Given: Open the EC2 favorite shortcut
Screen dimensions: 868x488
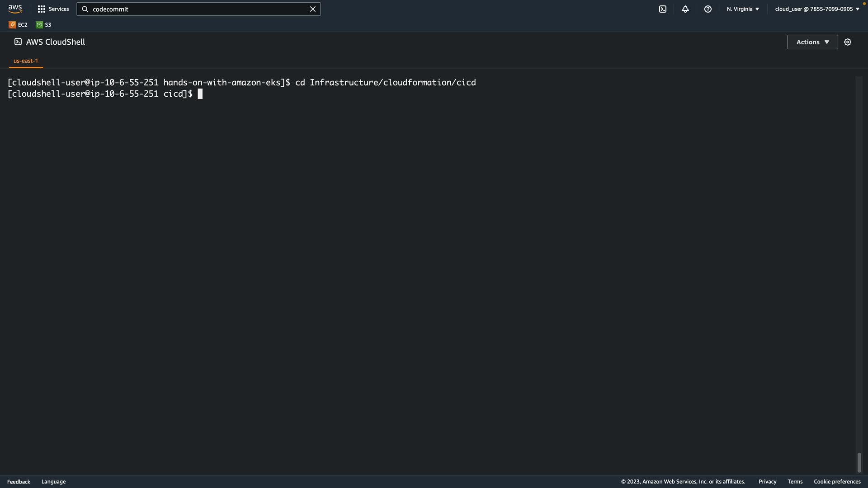Looking at the screenshot, I should [18, 25].
